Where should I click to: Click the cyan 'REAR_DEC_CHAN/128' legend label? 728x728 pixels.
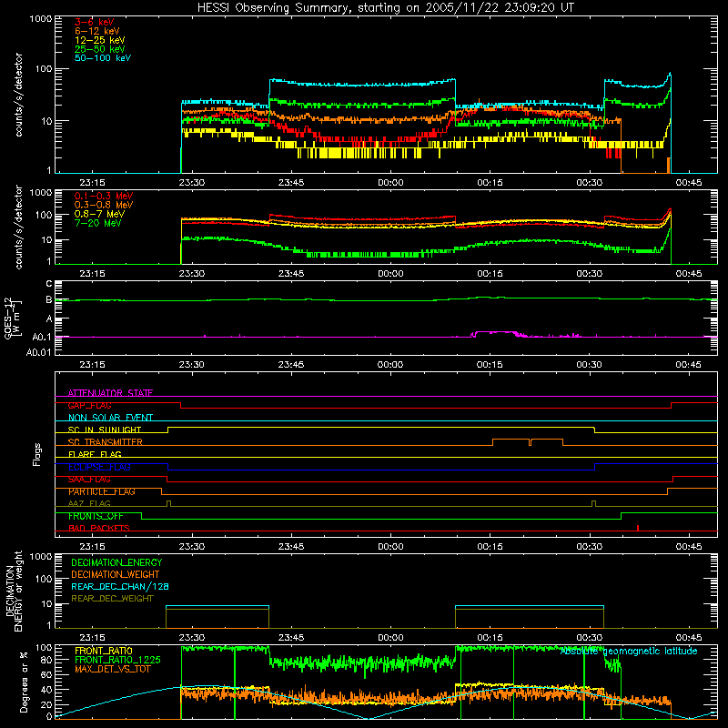click(120, 586)
